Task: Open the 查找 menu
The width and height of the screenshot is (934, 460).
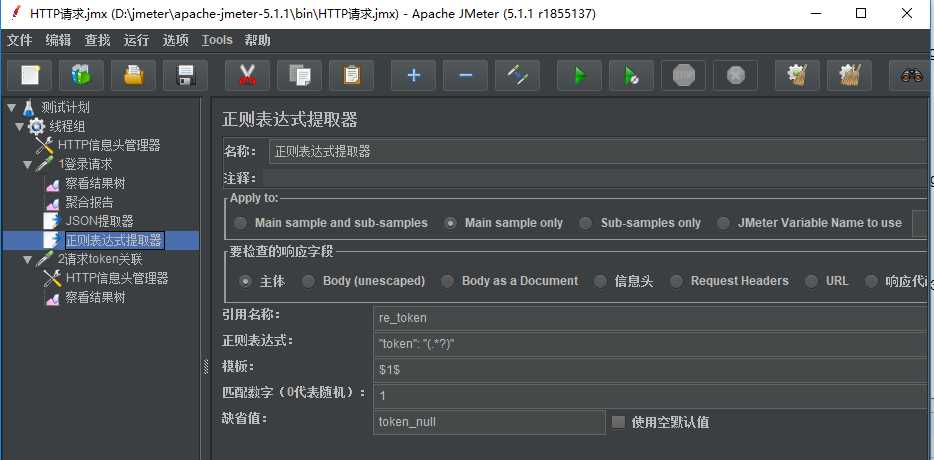Action: [x=97, y=41]
